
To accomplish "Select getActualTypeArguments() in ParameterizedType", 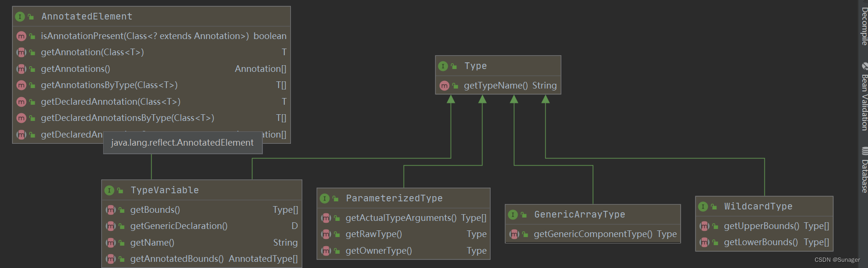I will (401, 218).
